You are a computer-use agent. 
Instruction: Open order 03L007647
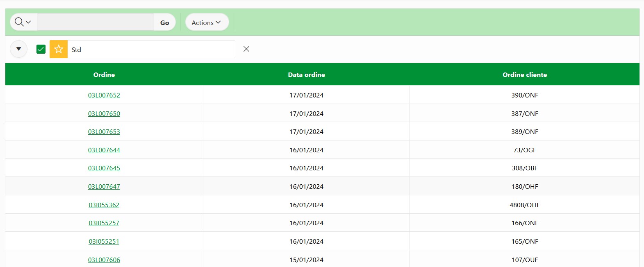coord(104,186)
